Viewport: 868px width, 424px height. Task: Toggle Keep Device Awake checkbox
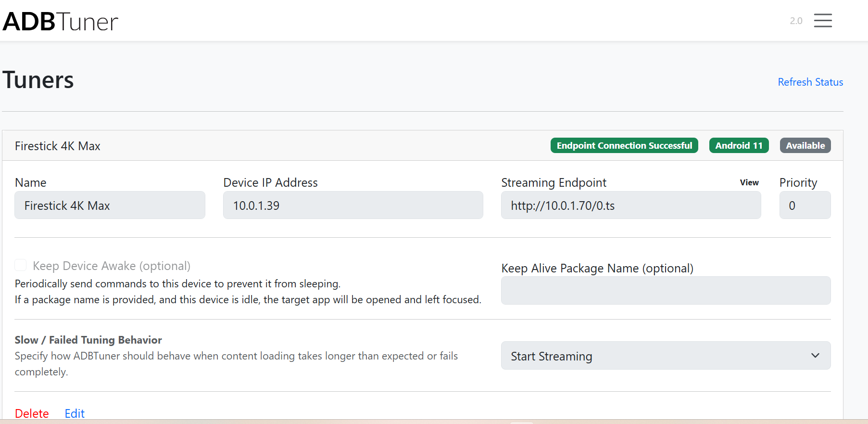[x=21, y=265]
